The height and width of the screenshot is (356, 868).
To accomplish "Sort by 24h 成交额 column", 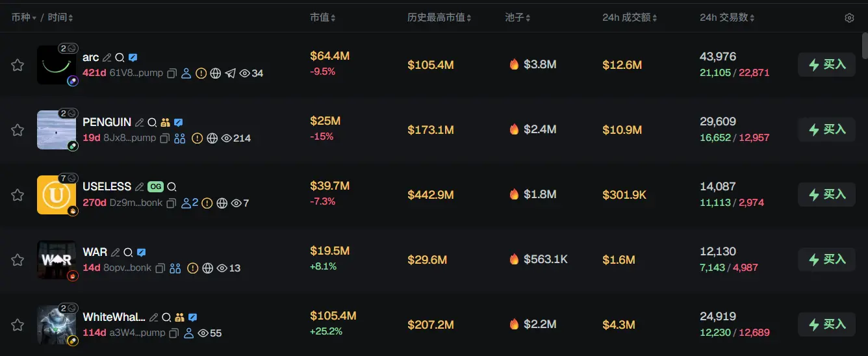I will coord(630,18).
